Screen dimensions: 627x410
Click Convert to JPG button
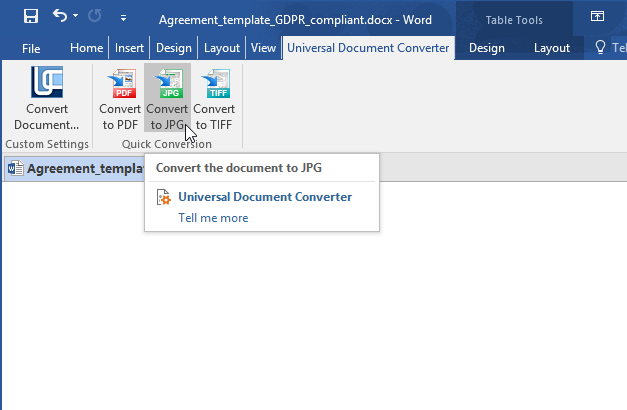(x=167, y=98)
